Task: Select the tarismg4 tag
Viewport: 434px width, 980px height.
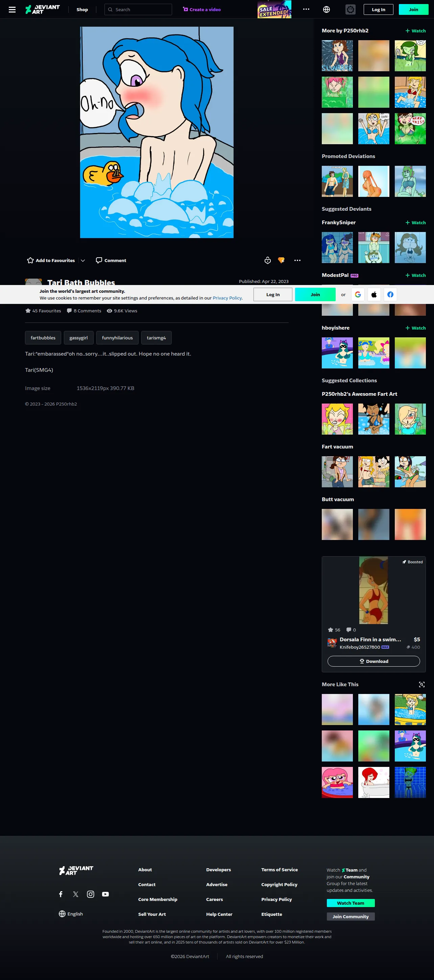Action: pos(156,338)
